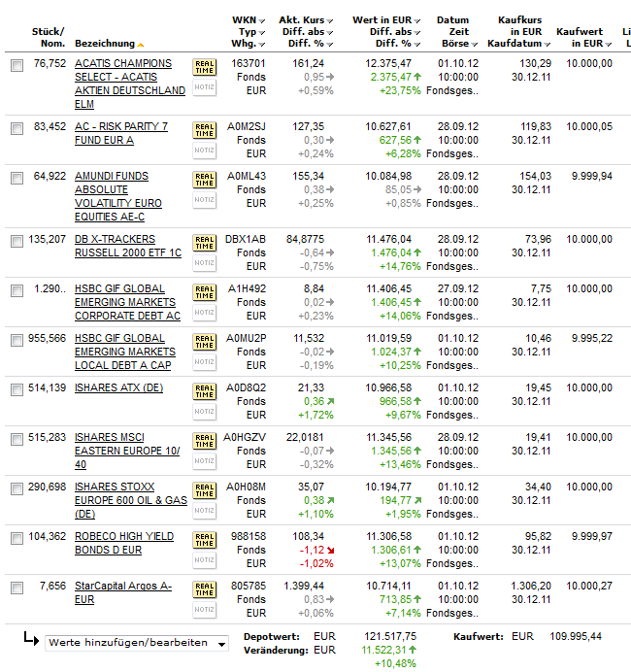Viewport: 631px width, 672px height.
Task: Tick checkbox for ACATIS Champions Select row
Action: pos(17,66)
